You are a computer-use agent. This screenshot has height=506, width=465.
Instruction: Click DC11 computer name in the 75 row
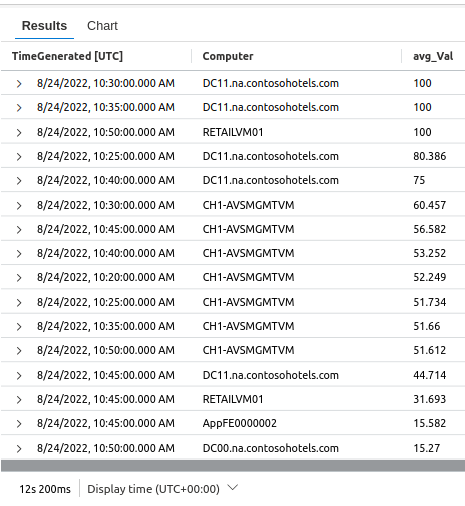pyautogui.click(x=271, y=180)
